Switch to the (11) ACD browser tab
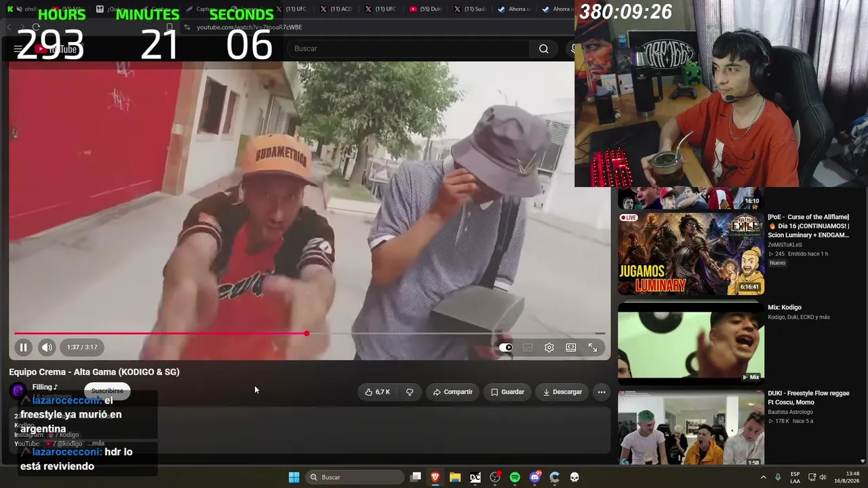Image resolution: width=868 pixels, height=488 pixels. [336, 9]
